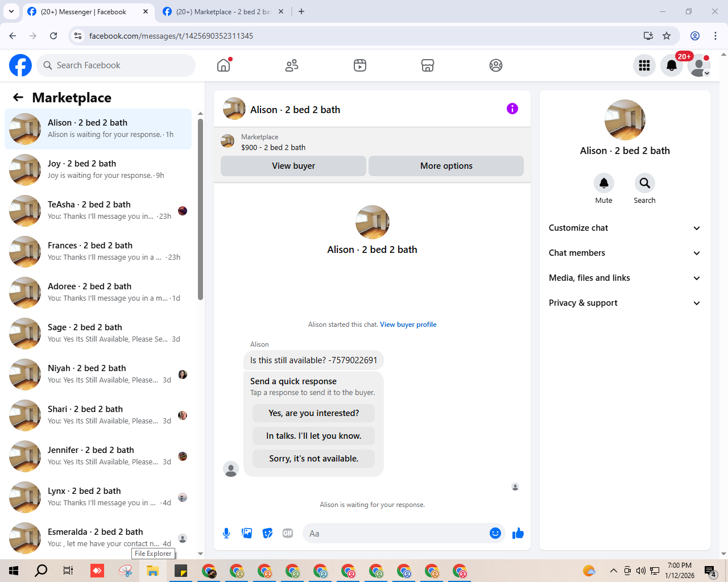The height and width of the screenshot is (582, 728).
Task: Open the Friends icon in top nav
Action: pos(292,65)
